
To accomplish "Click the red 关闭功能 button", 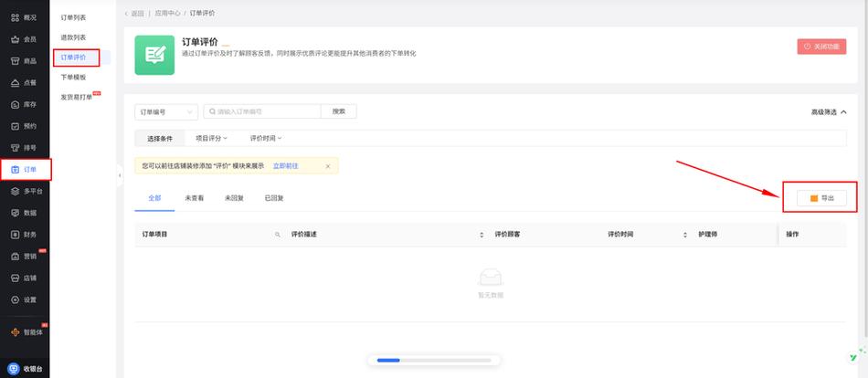I will (x=821, y=47).
